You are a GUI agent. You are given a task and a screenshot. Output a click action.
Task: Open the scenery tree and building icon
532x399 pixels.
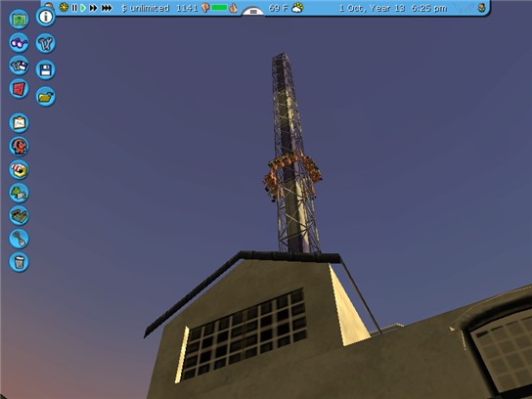tap(19, 193)
